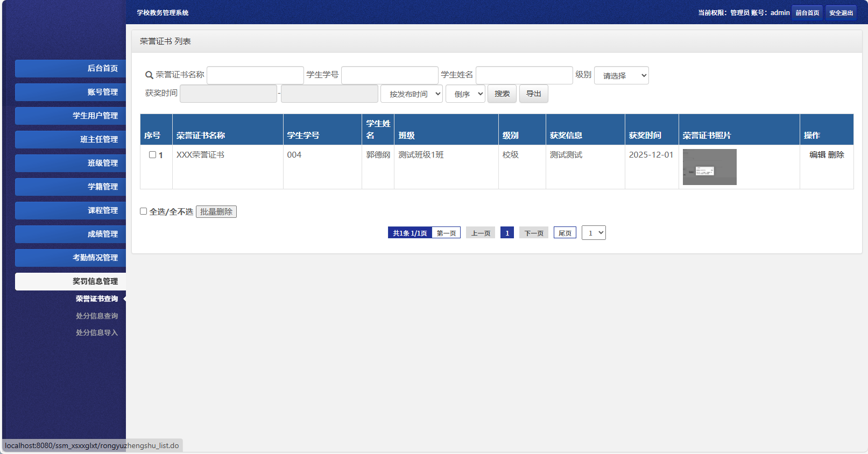Focus the 学生学号 input field

(390, 75)
